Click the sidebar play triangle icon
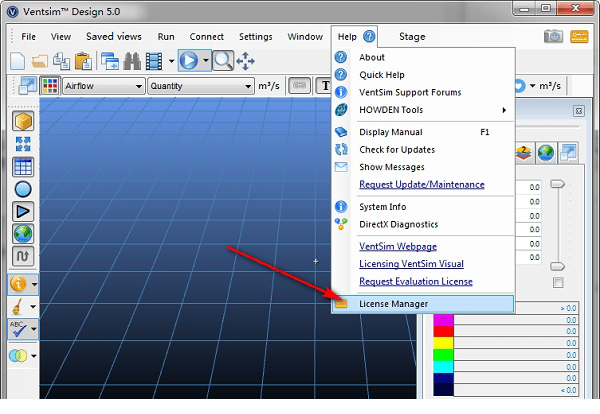Viewport: 600px width, 414px height. tap(23, 212)
